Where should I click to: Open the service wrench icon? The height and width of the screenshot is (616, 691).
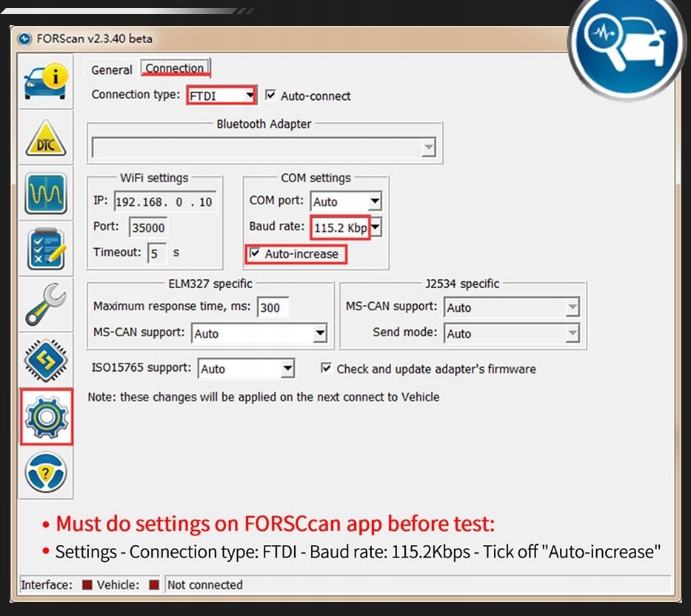(46, 305)
